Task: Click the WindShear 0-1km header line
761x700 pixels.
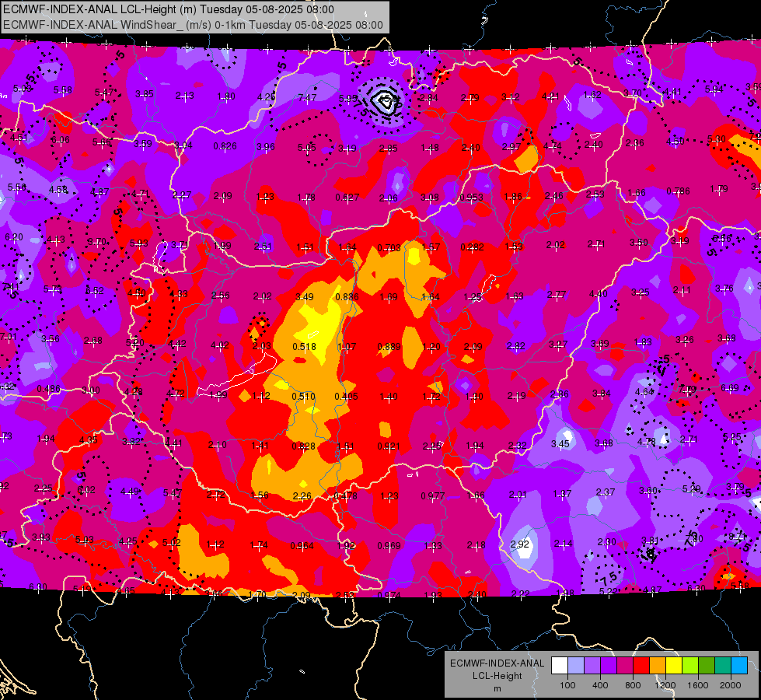Action: pos(193,25)
